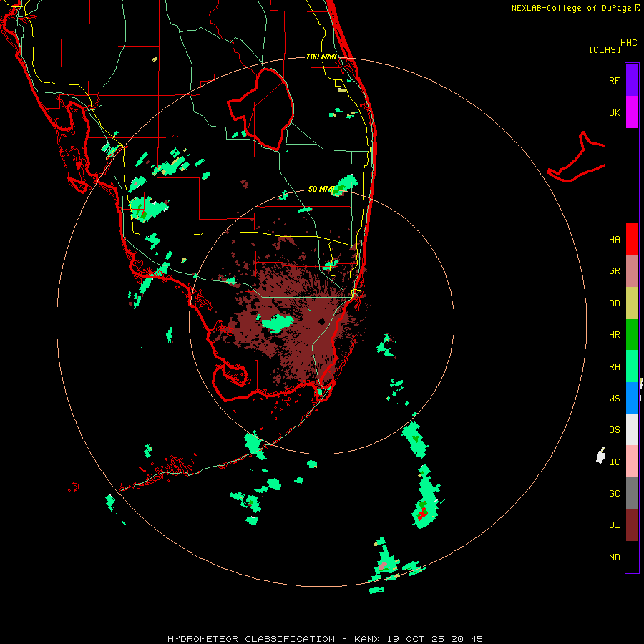Click the WS legend label
644x644 pixels.
click(614, 399)
